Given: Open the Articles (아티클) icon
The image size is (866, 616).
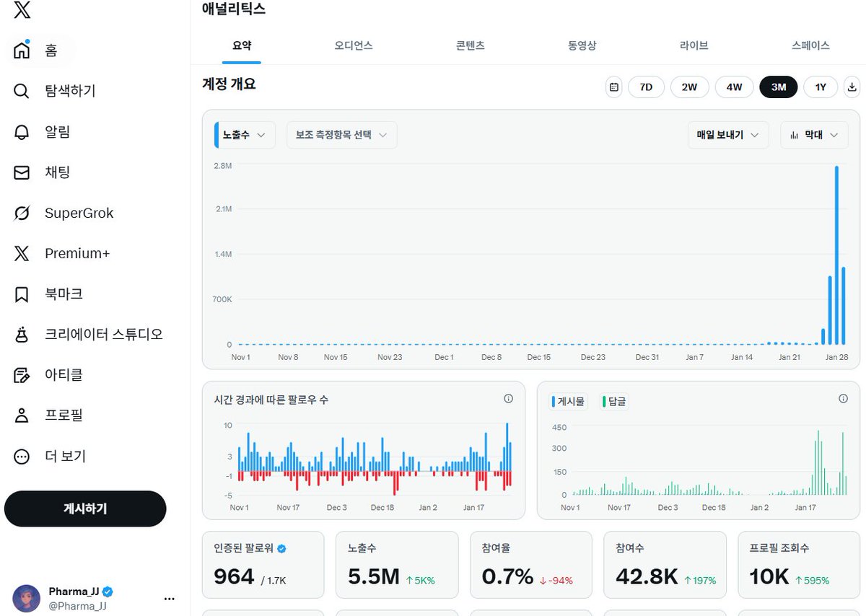Looking at the screenshot, I should [x=22, y=375].
